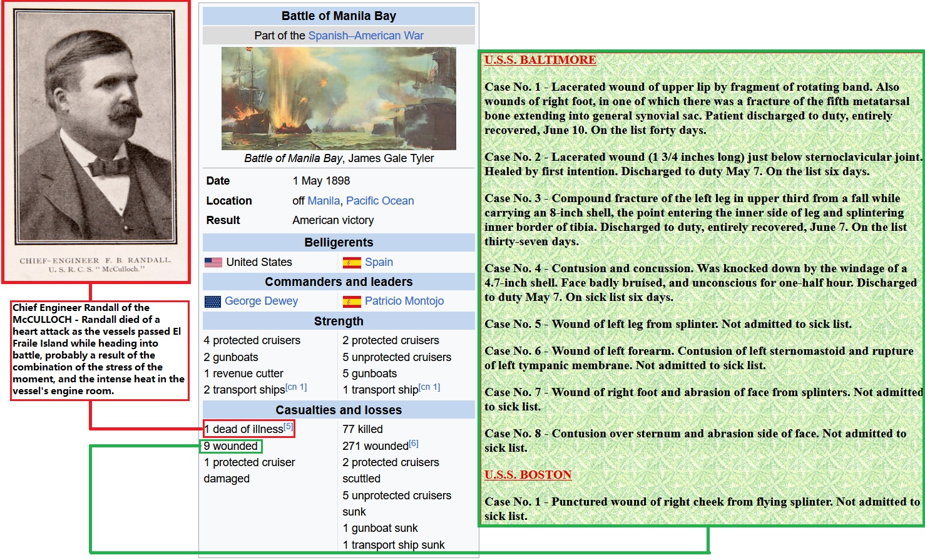Image resolution: width=925 pixels, height=560 pixels.
Task: Click '4 protected cruisers' under United States
Action: click(x=252, y=340)
